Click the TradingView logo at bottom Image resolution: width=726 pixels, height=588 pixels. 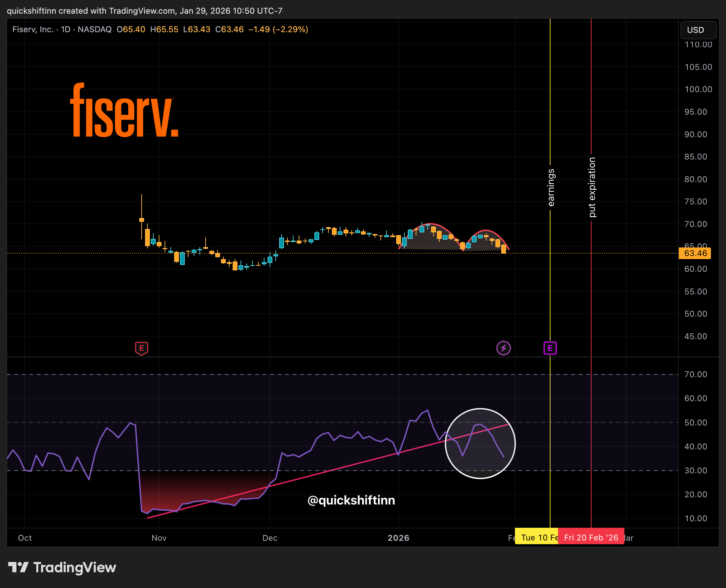click(x=62, y=567)
